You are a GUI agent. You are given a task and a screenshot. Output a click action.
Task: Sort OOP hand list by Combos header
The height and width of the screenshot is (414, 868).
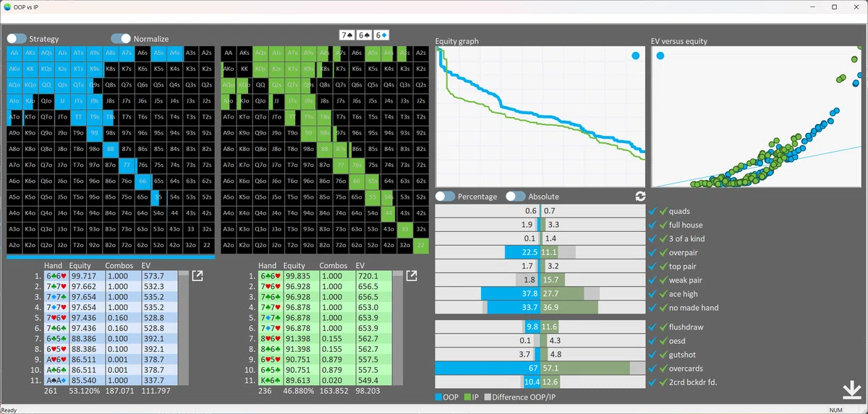click(119, 265)
